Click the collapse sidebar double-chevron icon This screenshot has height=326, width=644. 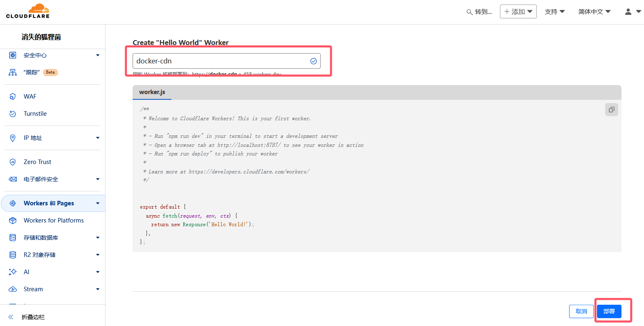[11, 317]
